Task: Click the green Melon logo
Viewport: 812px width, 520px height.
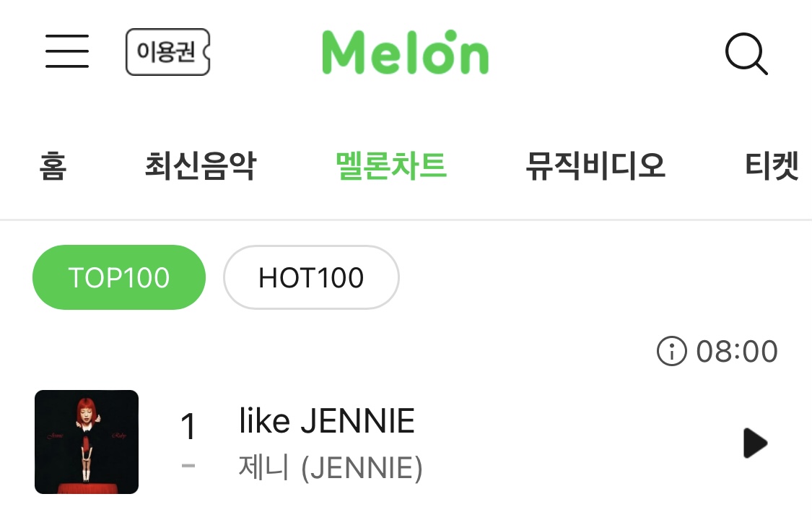Action: pos(405,52)
